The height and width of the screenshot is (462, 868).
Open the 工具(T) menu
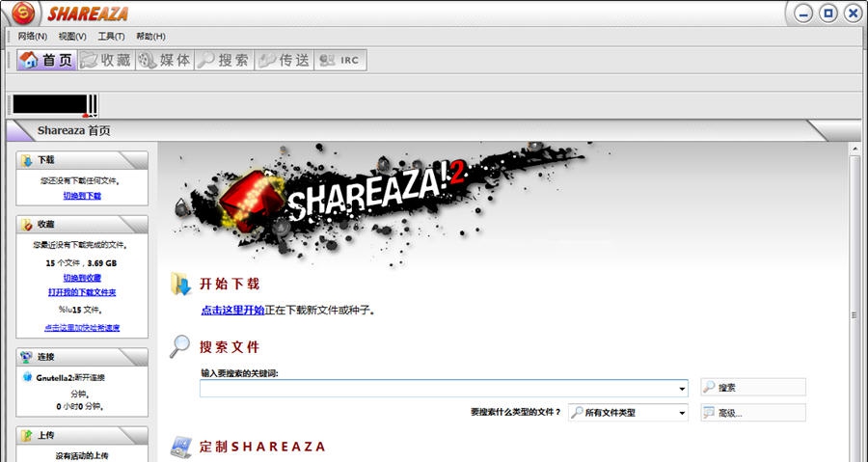click(x=111, y=37)
